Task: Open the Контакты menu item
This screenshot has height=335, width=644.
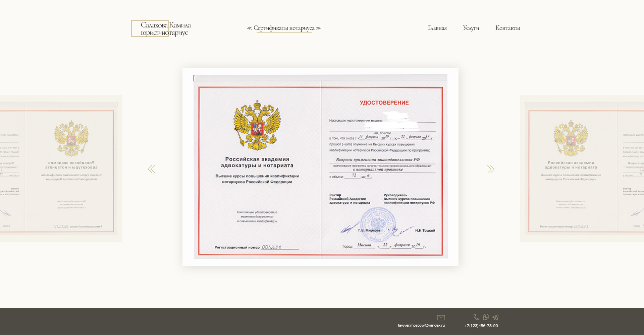Action: tap(507, 28)
